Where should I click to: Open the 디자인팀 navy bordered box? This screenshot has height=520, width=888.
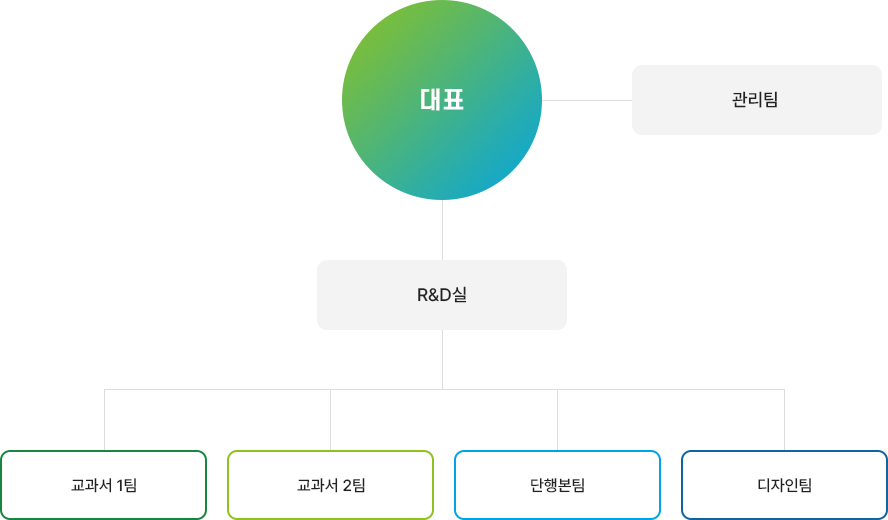[784, 485]
